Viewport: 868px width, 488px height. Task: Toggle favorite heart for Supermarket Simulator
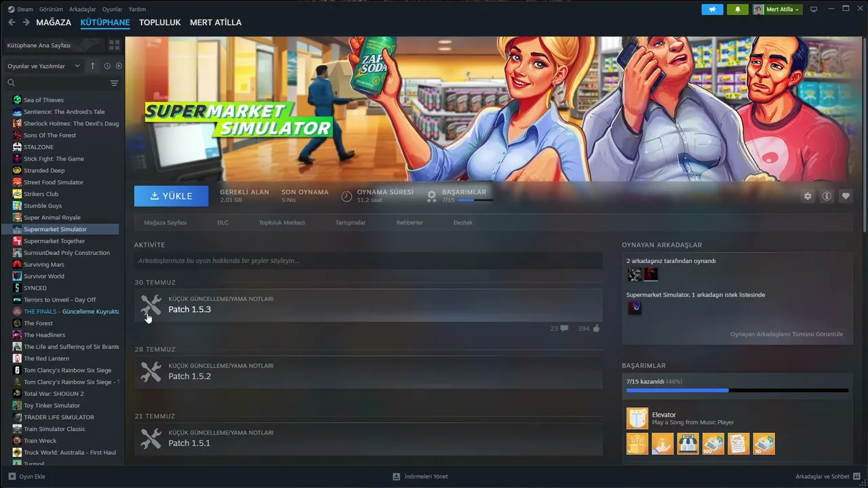(x=846, y=196)
